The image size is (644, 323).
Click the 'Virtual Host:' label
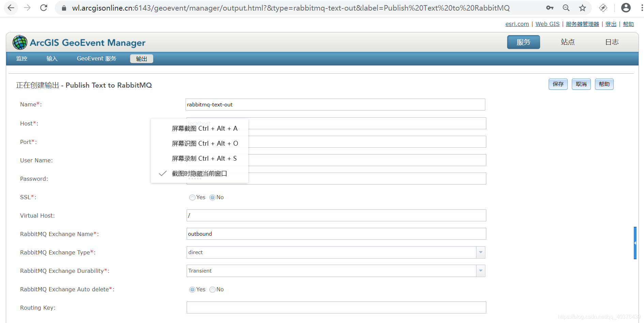click(37, 216)
